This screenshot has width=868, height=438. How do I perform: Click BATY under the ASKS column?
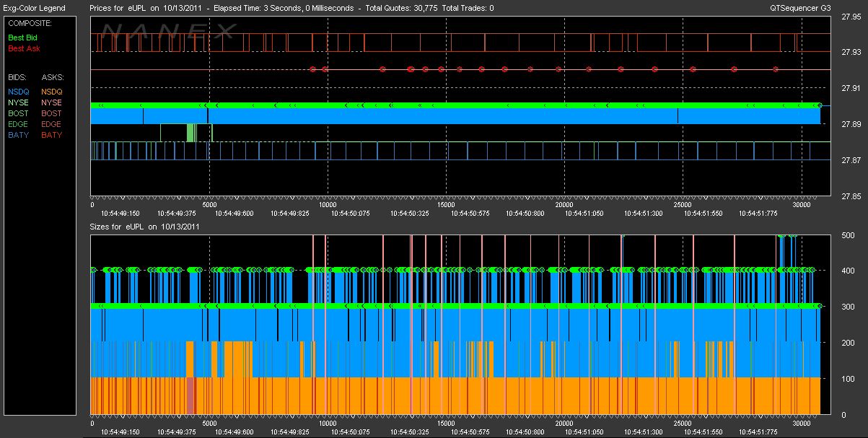[52, 135]
